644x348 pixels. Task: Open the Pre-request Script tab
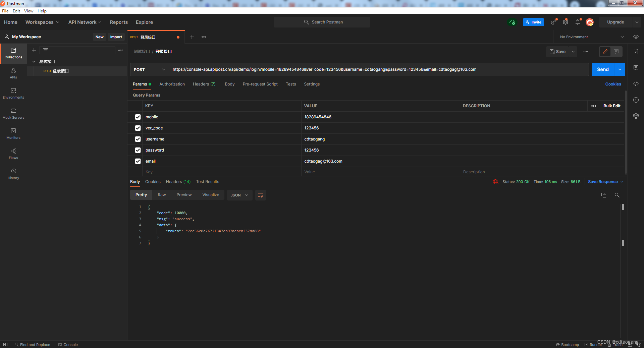coord(260,84)
